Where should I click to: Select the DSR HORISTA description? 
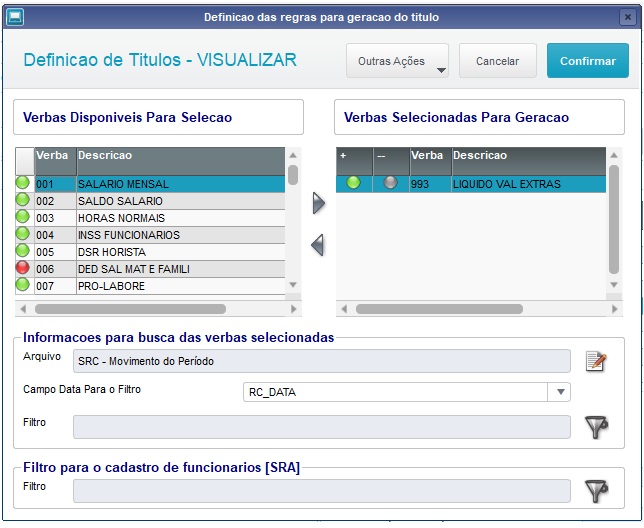112,252
